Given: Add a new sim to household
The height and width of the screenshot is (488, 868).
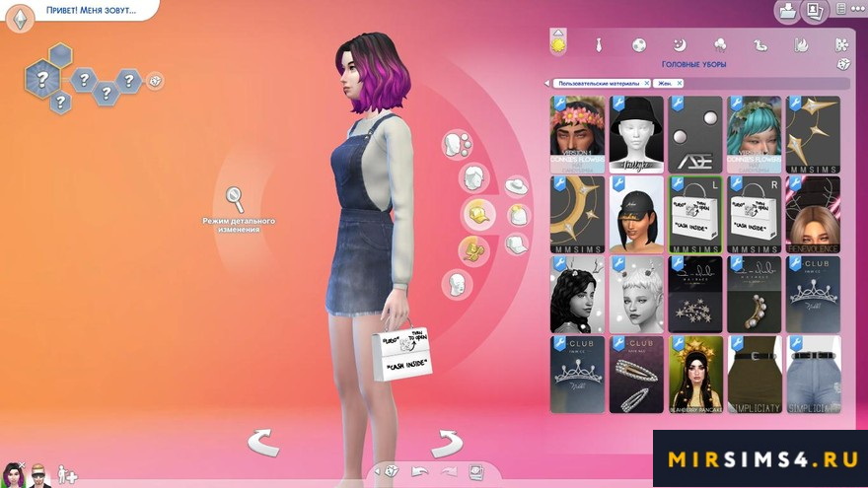Looking at the screenshot, I should click(67, 475).
